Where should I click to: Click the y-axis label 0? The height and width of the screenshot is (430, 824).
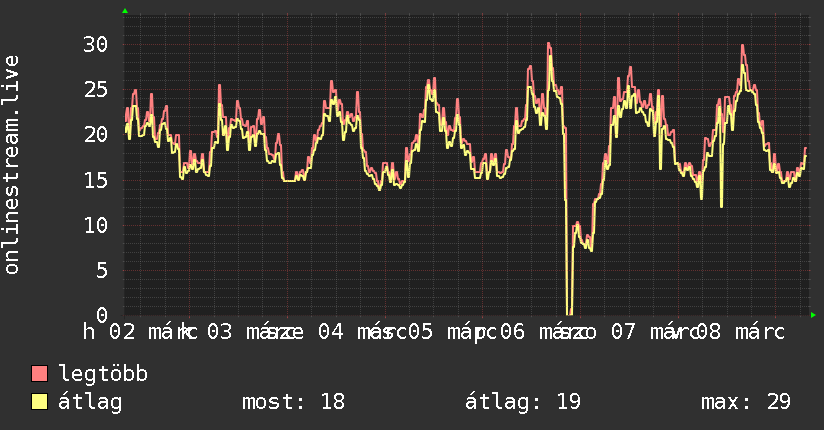point(102,315)
